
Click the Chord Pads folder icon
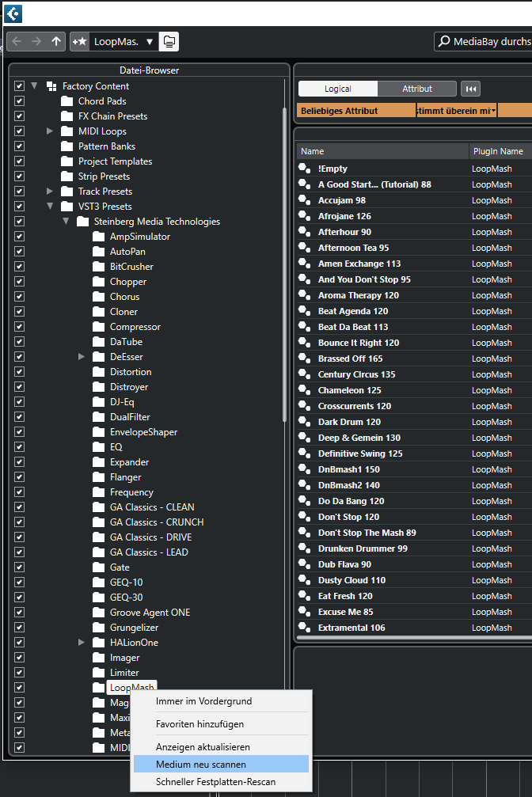click(67, 101)
